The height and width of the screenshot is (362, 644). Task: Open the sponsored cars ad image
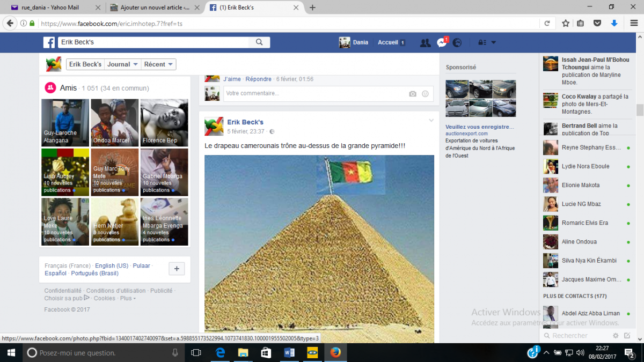pos(480,99)
